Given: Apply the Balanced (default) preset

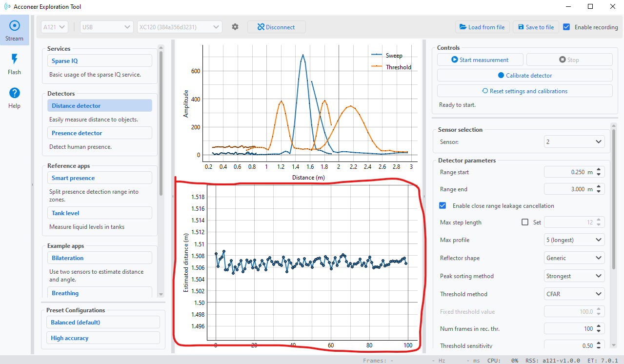Looking at the screenshot, I should (x=103, y=322).
